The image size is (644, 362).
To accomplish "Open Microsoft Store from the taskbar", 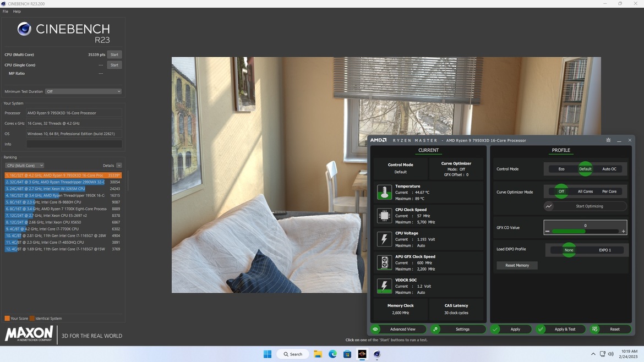I will pos(347,354).
